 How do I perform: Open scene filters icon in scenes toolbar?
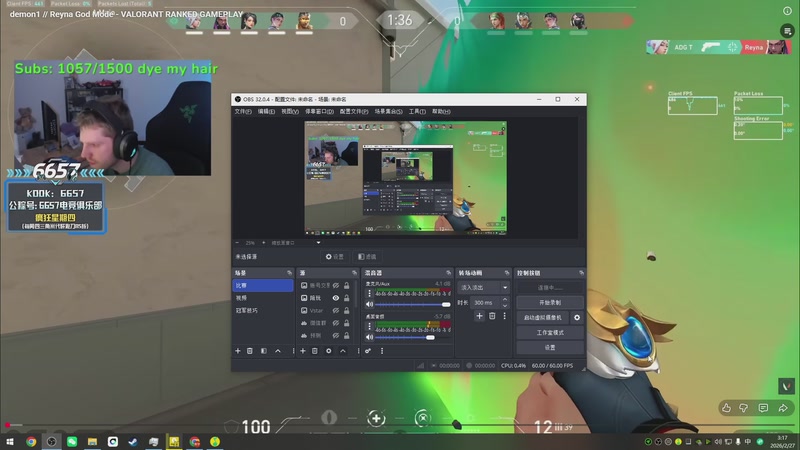[264, 351]
